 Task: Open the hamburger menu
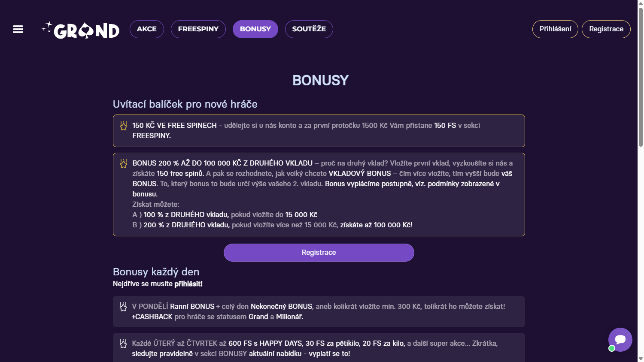(x=18, y=29)
